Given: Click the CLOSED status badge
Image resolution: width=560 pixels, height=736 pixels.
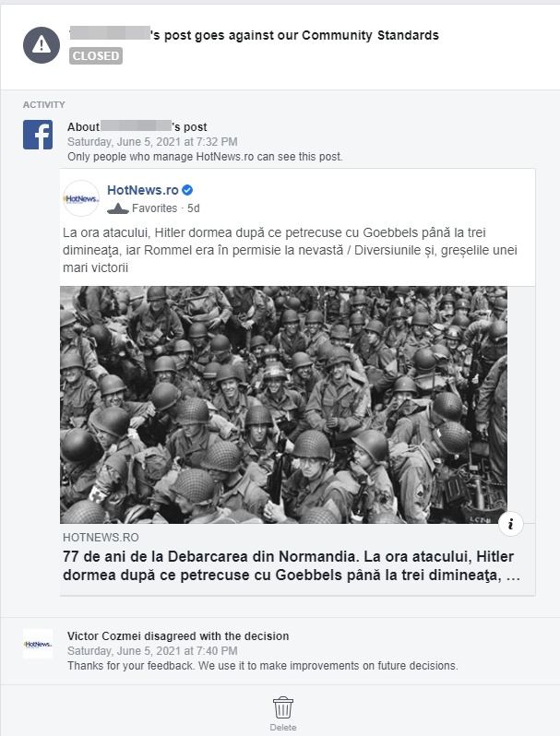Looking at the screenshot, I should (96, 56).
